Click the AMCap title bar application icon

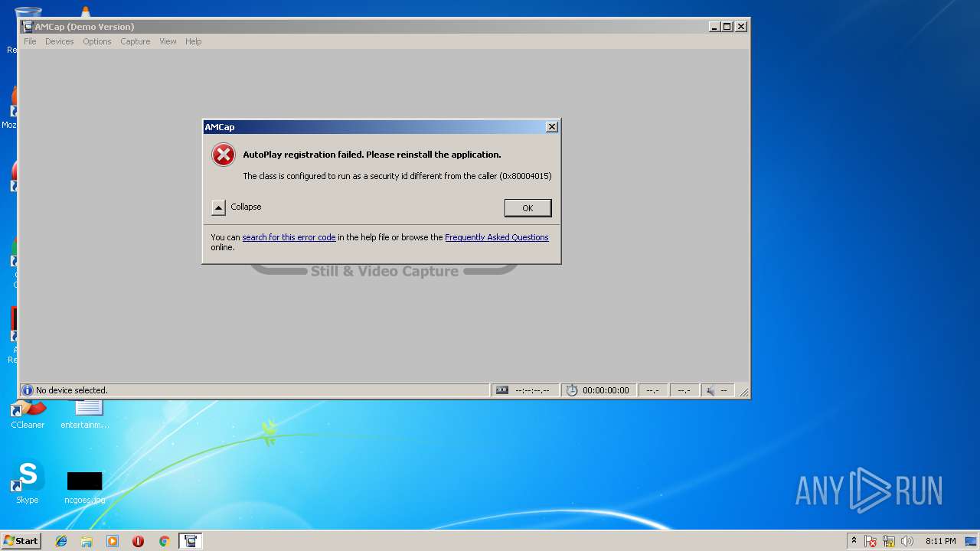coord(28,27)
